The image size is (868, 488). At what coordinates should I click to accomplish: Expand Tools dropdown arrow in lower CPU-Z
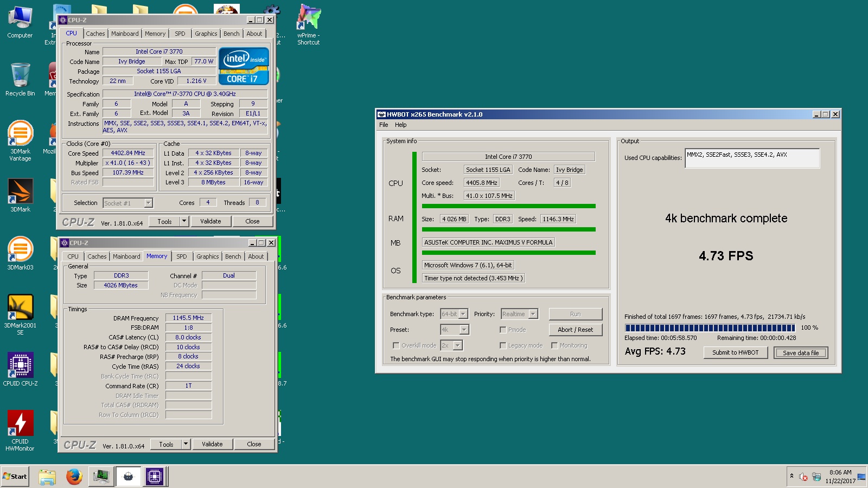[186, 444]
